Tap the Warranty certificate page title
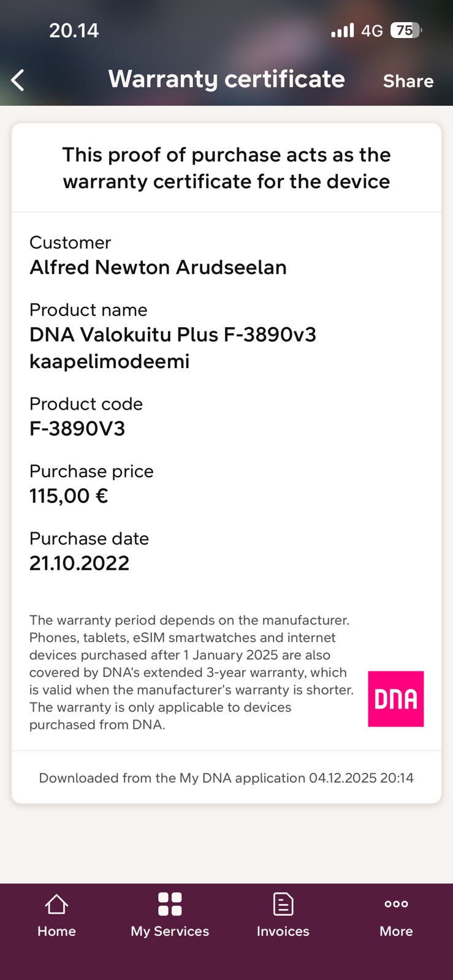The width and height of the screenshot is (453, 980). [226, 79]
